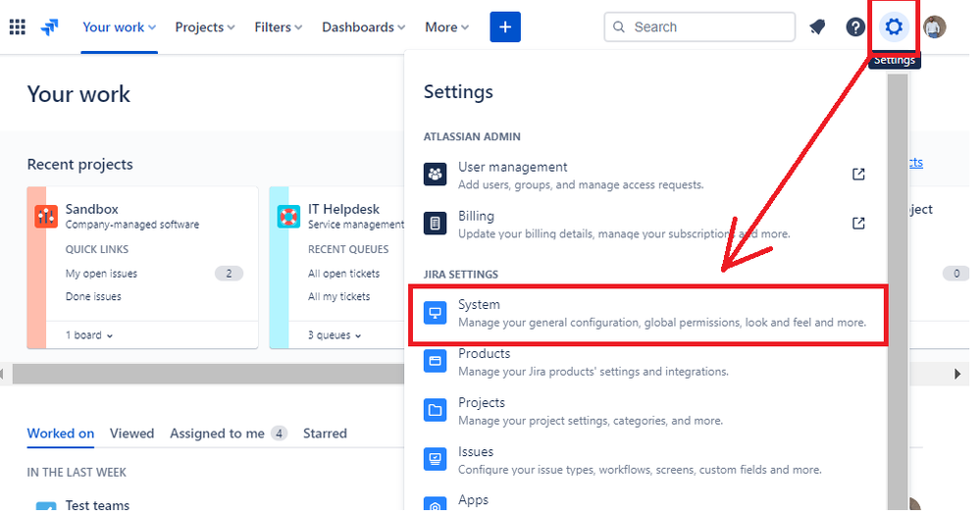This screenshot has width=980, height=511.
Task: Click the Apps settings icon
Action: pyautogui.click(x=435, y=503)
